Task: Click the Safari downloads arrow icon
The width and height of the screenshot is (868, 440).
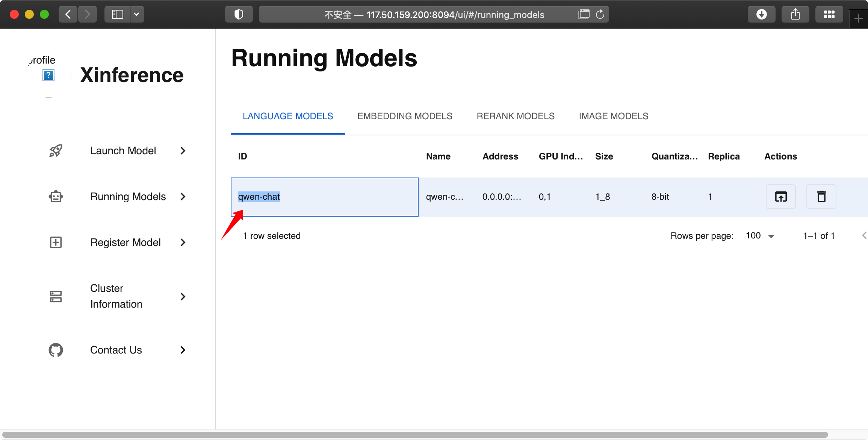Action: pyautogui.click(x=761, y=15)
